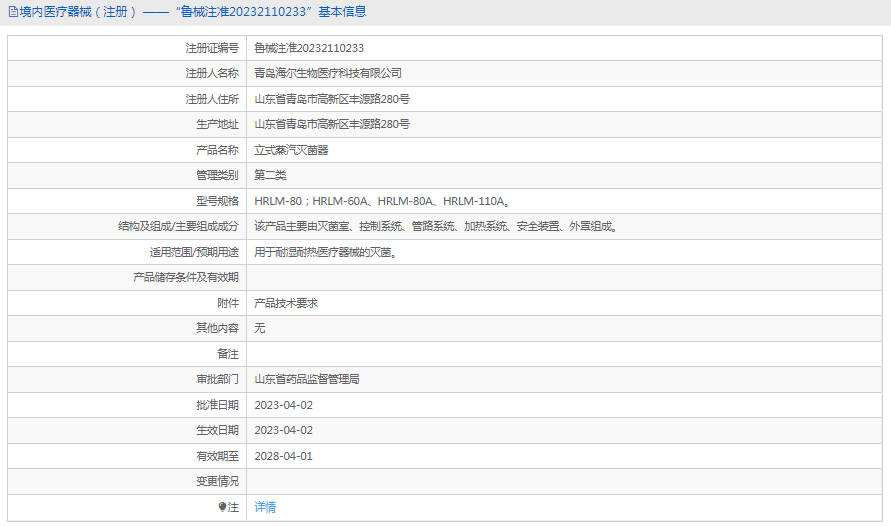Click the 批准日期 label
The image size is (891, 526).
pyautogui.click(x=217, y=405)
